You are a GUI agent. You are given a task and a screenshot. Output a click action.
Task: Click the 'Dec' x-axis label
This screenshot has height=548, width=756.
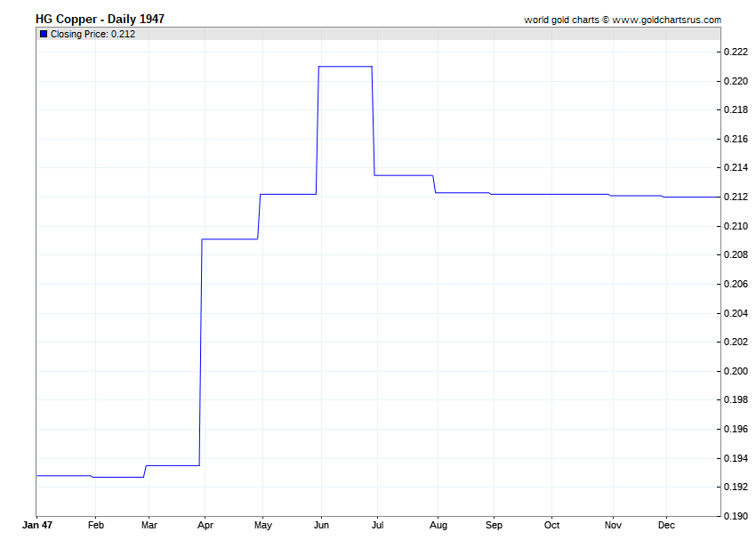pos(667,525)
